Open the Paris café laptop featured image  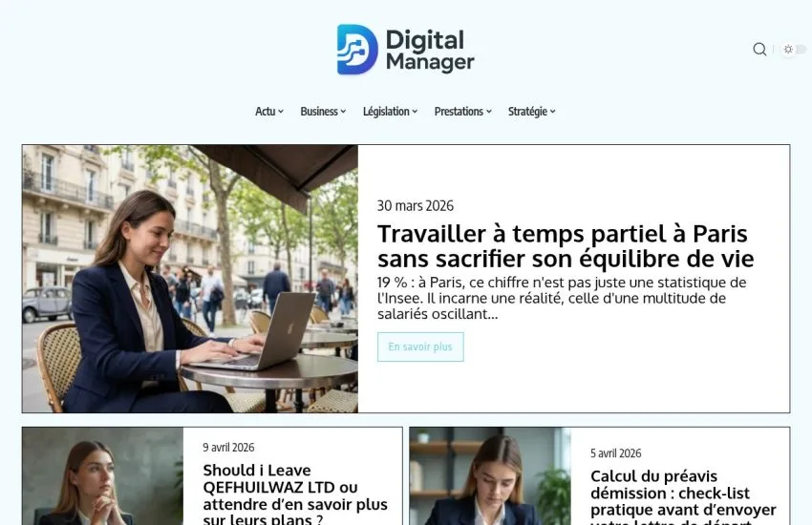[x=190, y=279]
